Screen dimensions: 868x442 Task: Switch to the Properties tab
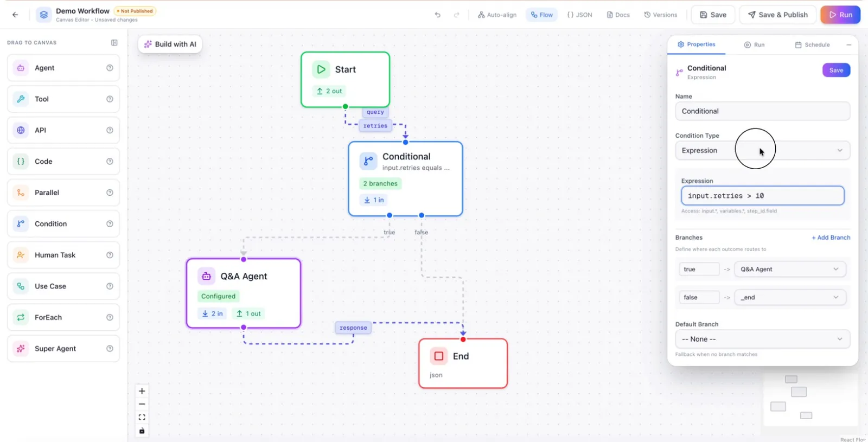pyautogui.click(x=697, y=44)
